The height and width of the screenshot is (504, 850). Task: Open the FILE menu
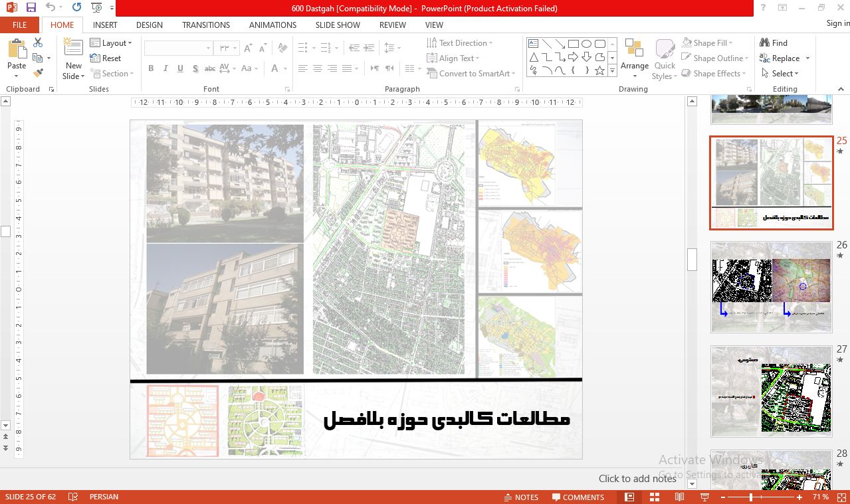(x=20, y=25)
